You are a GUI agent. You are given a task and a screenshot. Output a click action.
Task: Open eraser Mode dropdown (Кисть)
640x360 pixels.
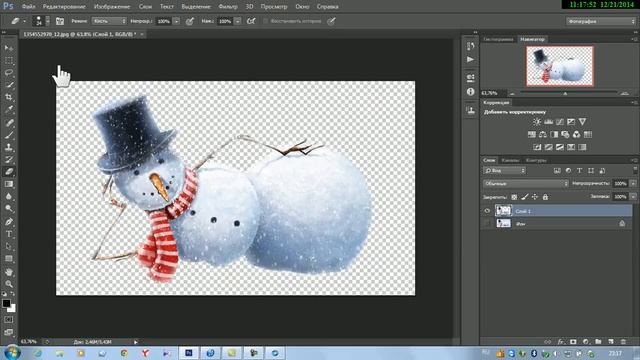pyautogui.click(x=109, y=21)
